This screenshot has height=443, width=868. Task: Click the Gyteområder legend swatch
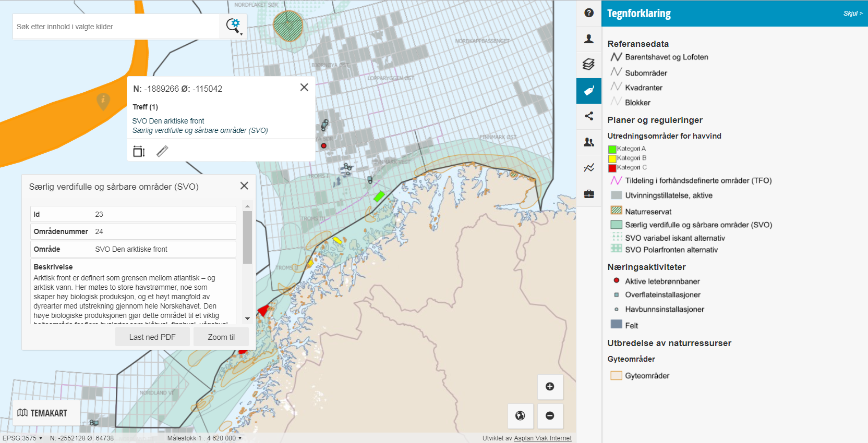[x=617, y=375]
